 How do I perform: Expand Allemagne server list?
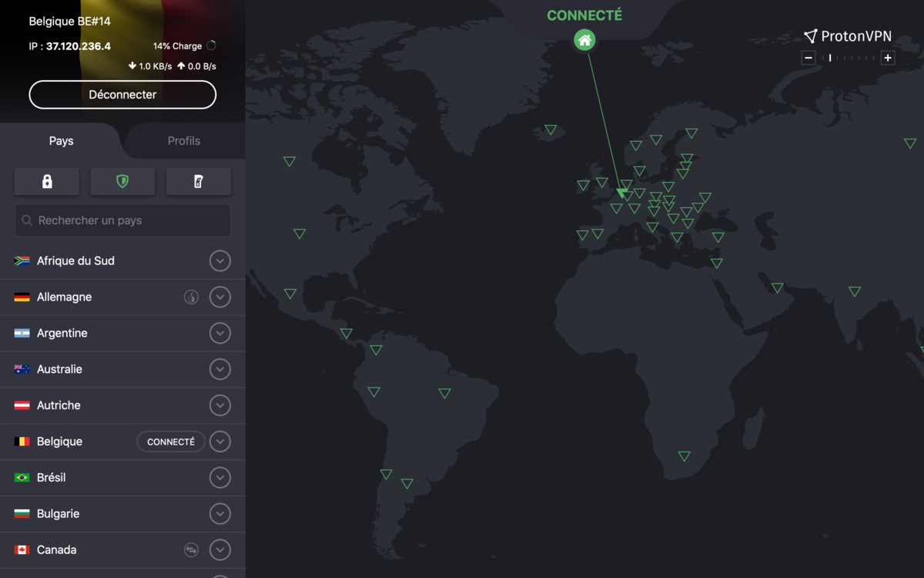[220, 297]
